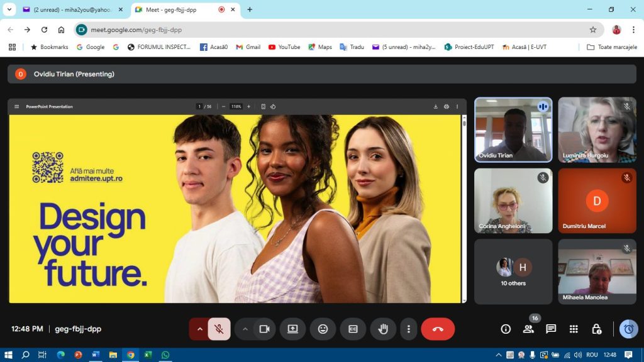Open the YouTube bookmark
This screenshot has width=644, height=362.
(x=284, y=47)
